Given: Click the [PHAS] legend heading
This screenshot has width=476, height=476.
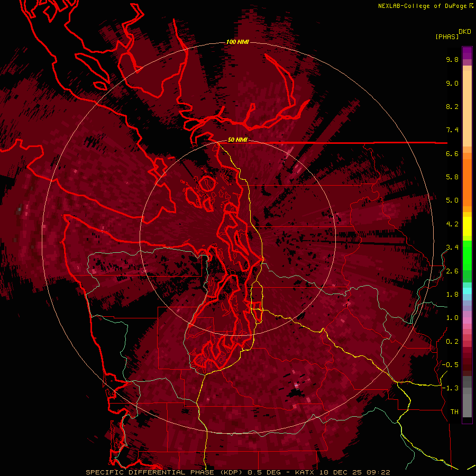Looking at the screenshot, I should click(447, 36).
